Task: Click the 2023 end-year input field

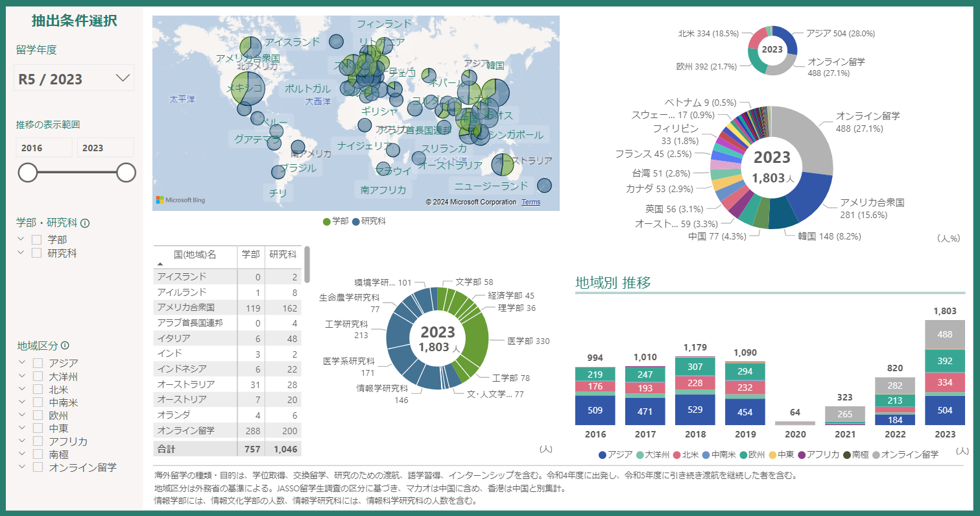Action: pos(105,148)
